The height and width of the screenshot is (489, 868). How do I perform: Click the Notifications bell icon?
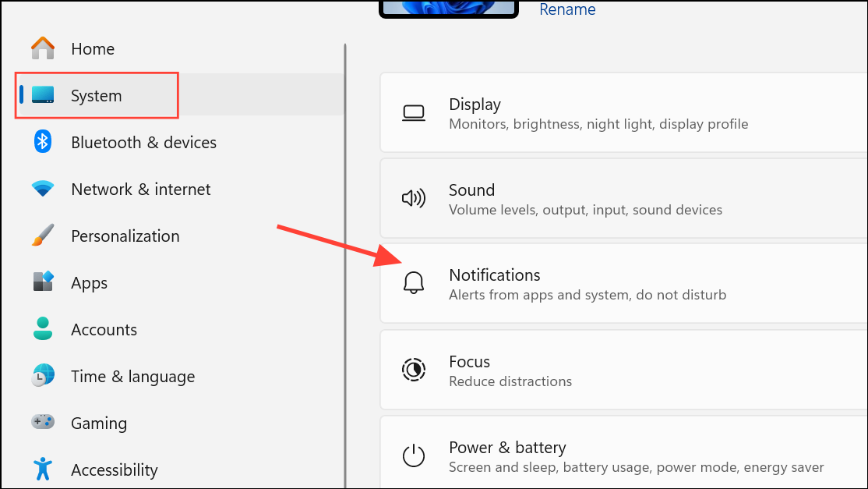point(414,283)
